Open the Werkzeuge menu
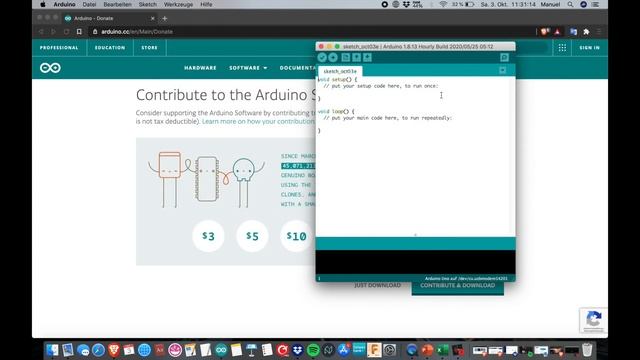This screenshot has height=360, width=640. (x=178, y=4)
